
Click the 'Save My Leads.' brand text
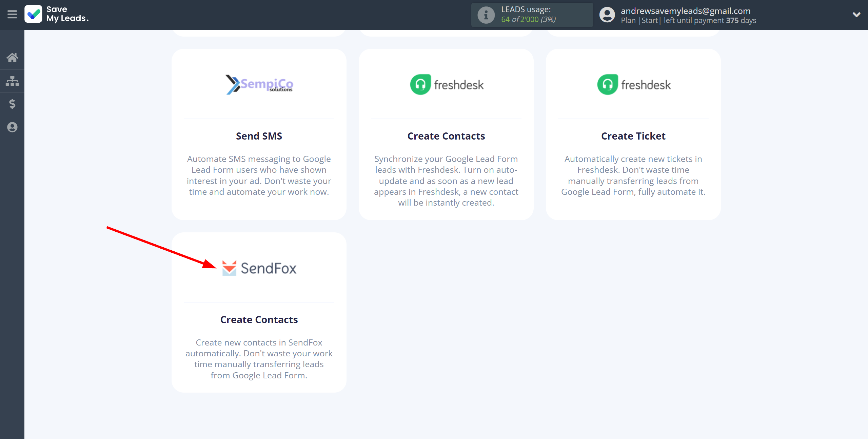tap(67, 14)
